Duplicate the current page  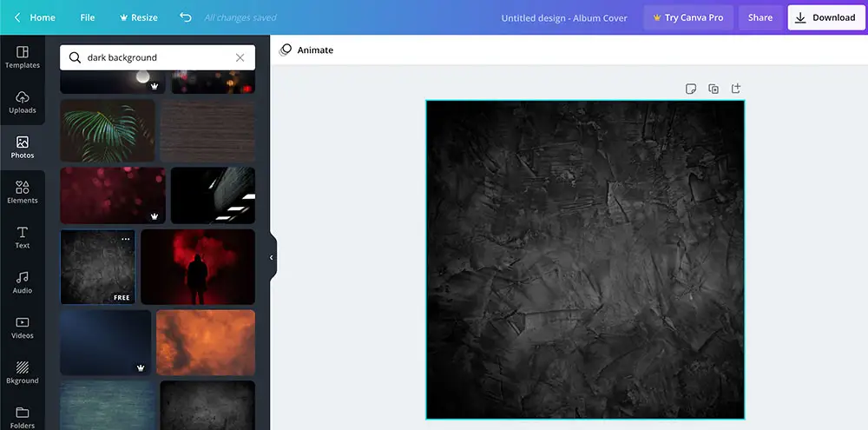(x=713, y=89)
